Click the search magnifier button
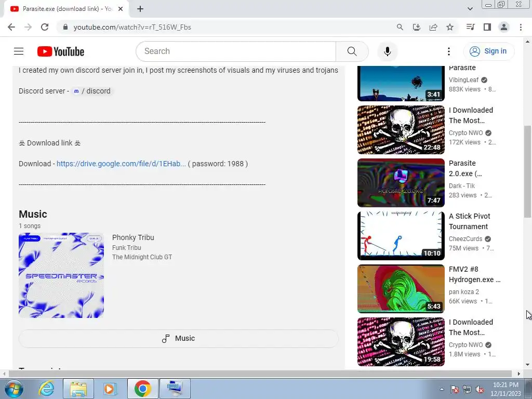The width and height of the screenshot is (532, 399). click(352, 51)
